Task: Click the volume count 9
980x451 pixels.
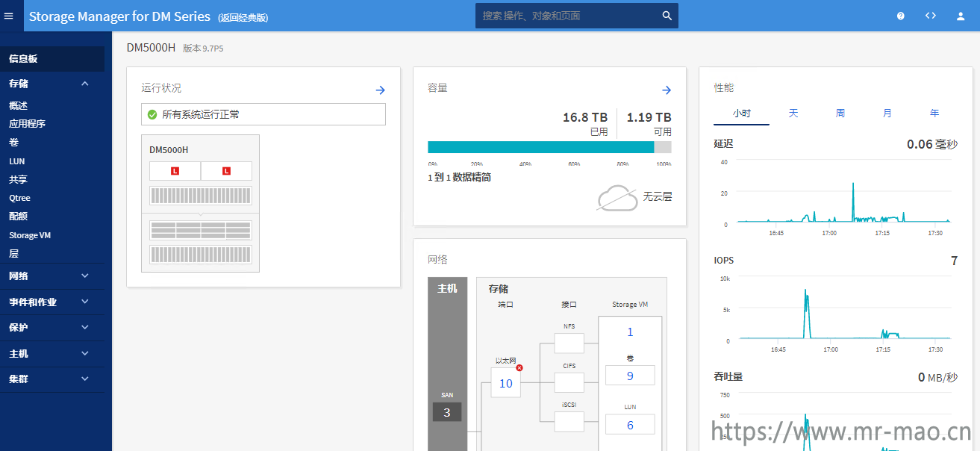Action: coord(630,376)
